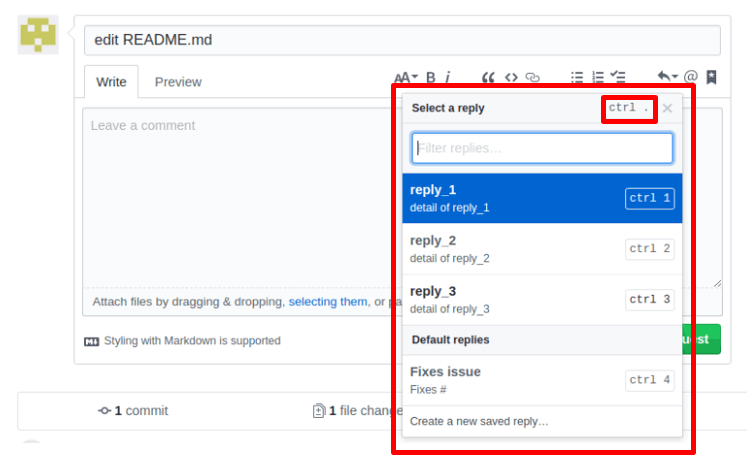Insert a quote with the quote icon
Screen dimensions: 754x465
(488, 77)
